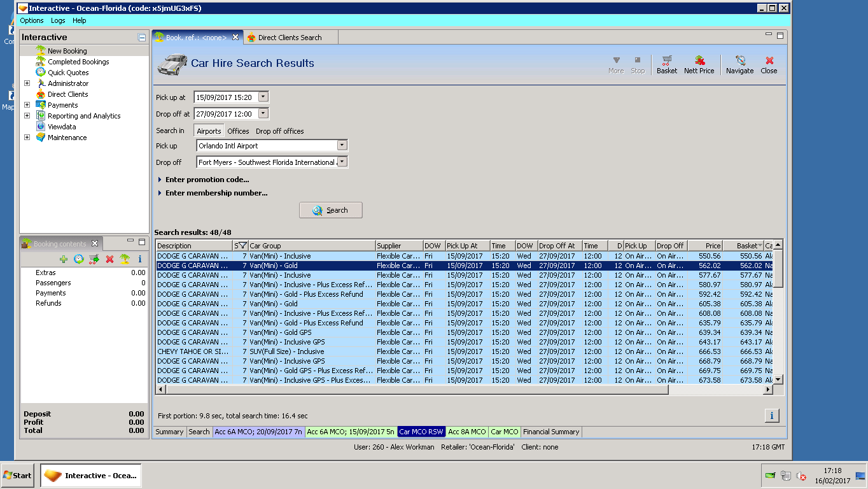
Task: Expand Reporting and Analytics tree node
Action: click(27, 116)
